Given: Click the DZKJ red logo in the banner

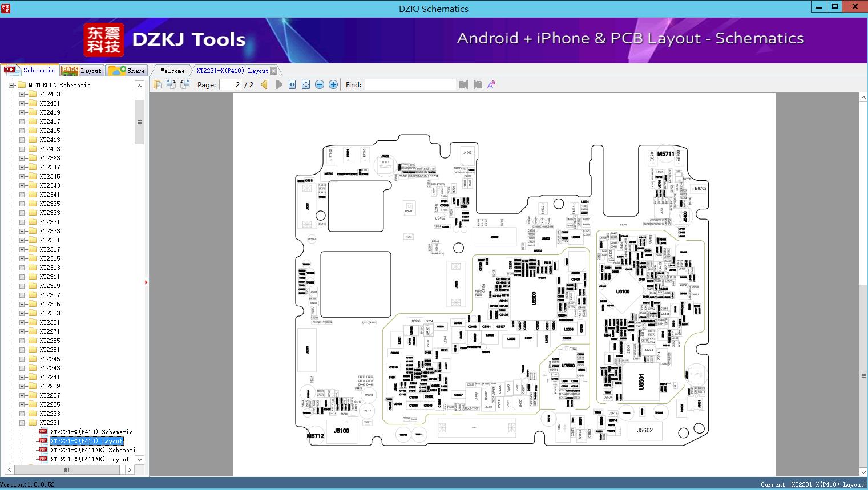Looking at the screenshot, I should [103, 40].
